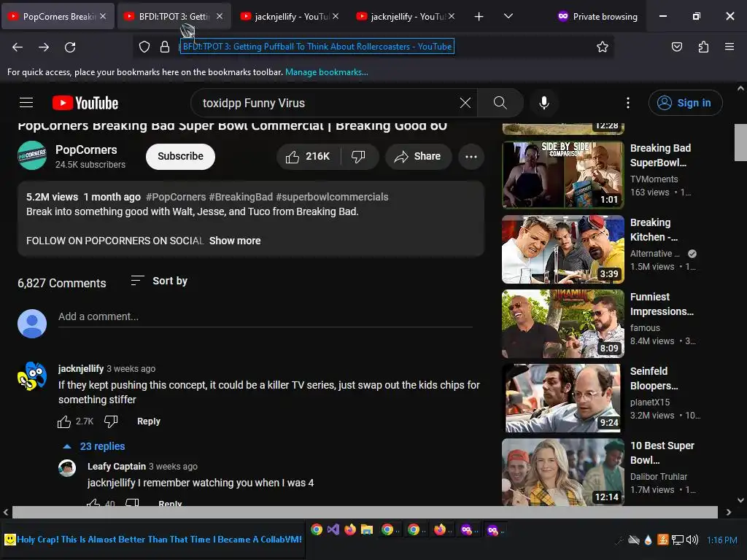This screenshot has height=560, width=747.
Task: Open jacknjellify's commenter avatar
Action: (x=32, y=376)
